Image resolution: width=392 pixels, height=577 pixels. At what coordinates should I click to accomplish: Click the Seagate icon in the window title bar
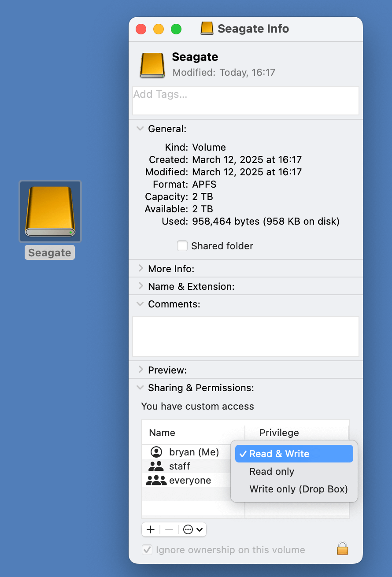tap(207, 28)
